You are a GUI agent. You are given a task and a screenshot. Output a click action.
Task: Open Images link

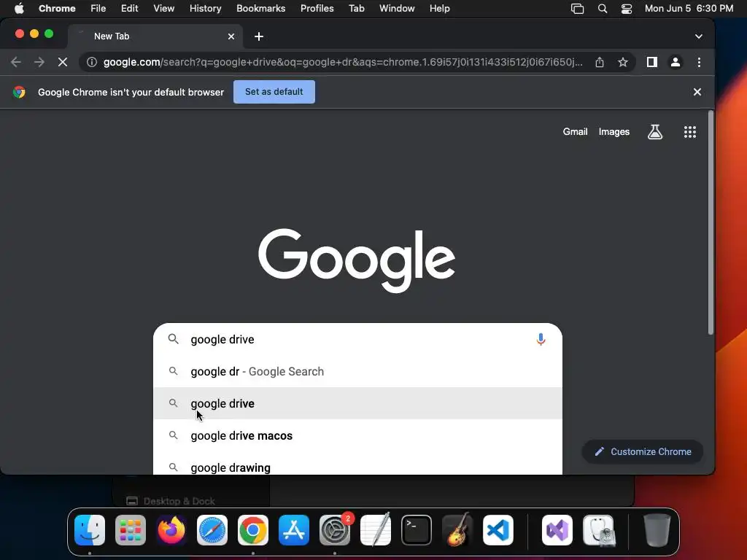(614, 132)
